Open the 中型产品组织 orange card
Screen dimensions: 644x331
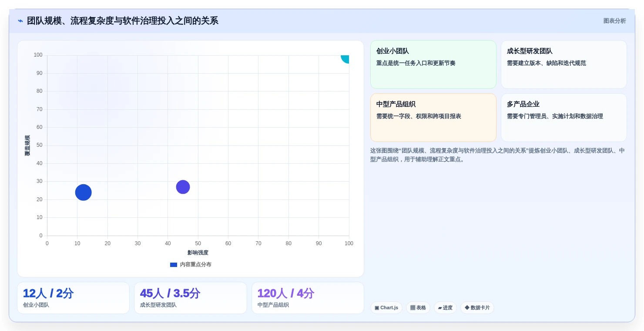433,118
